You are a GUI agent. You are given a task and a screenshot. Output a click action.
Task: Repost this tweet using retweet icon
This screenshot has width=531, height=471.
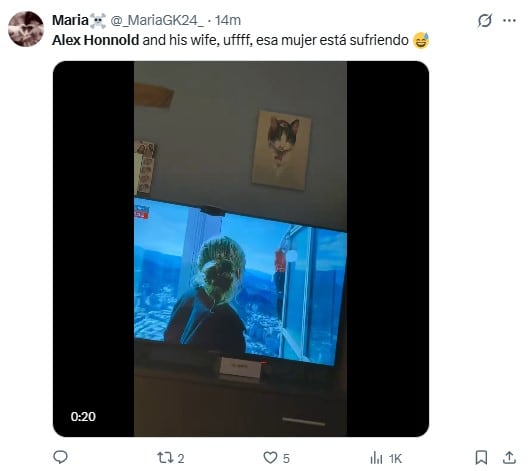[x=165, y=457]
